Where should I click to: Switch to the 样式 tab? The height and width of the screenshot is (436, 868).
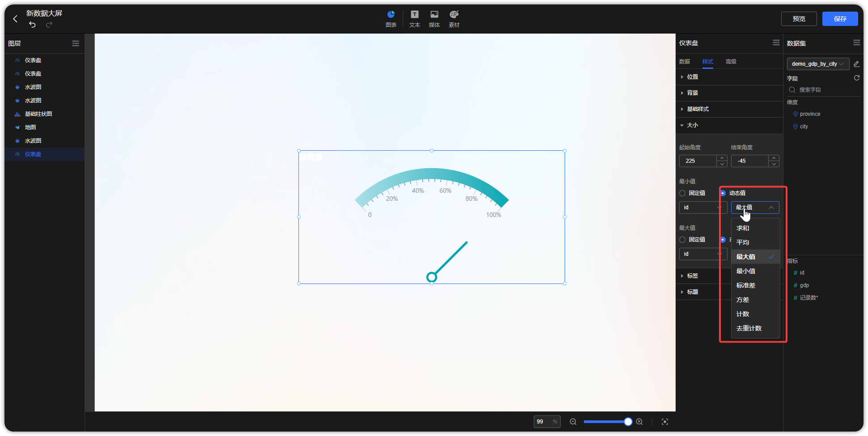pyautogui.click(x=708, y=62)
